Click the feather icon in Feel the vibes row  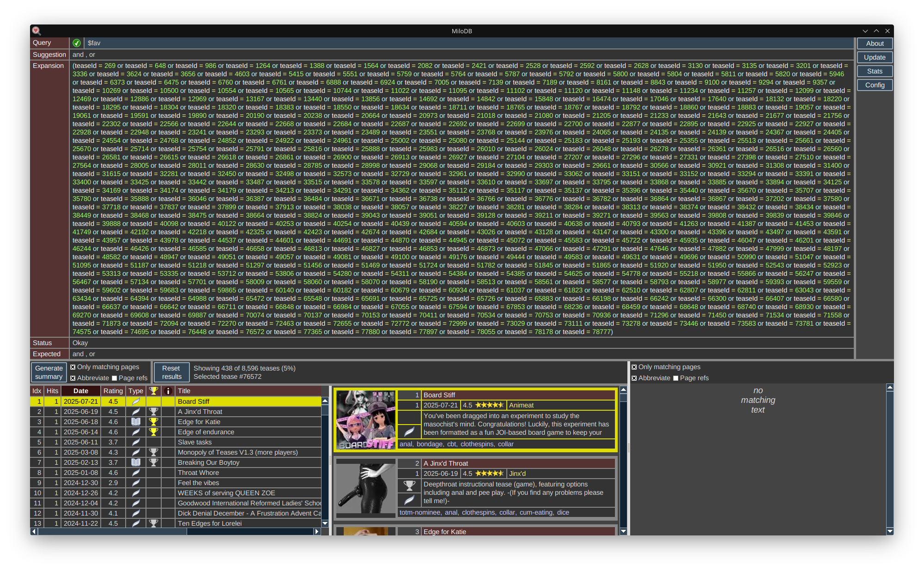(x=136, y=483)
